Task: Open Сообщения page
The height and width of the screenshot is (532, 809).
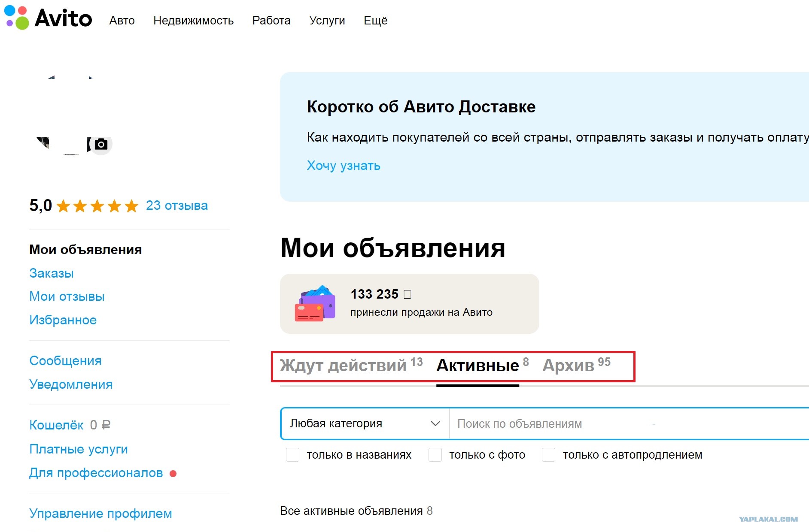Action: 65,361
